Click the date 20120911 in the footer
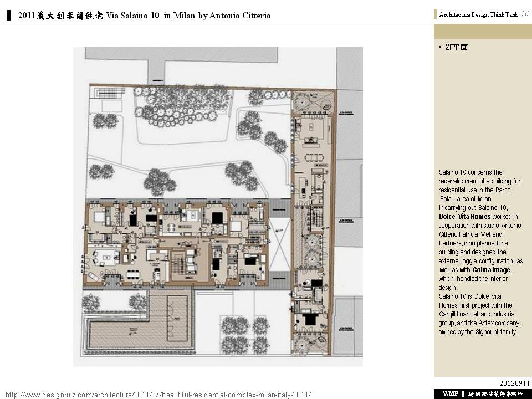 (x=515, y=383)
